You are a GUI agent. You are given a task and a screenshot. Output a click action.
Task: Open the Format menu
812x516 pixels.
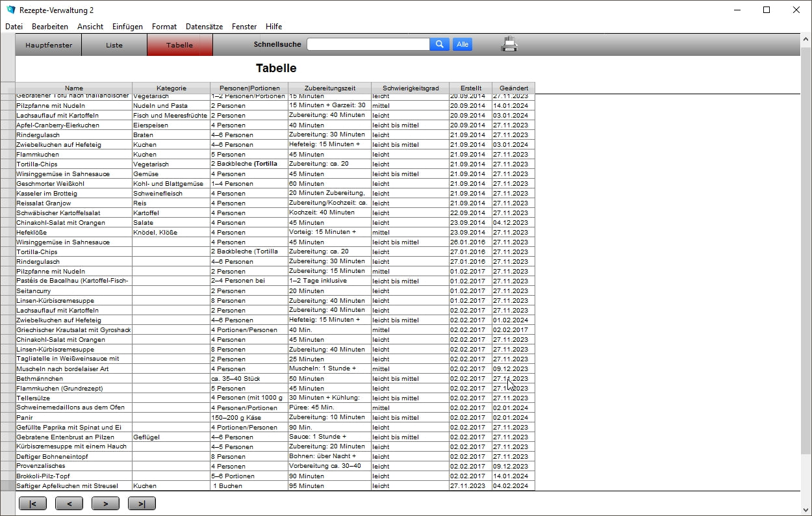coord(164,27)
